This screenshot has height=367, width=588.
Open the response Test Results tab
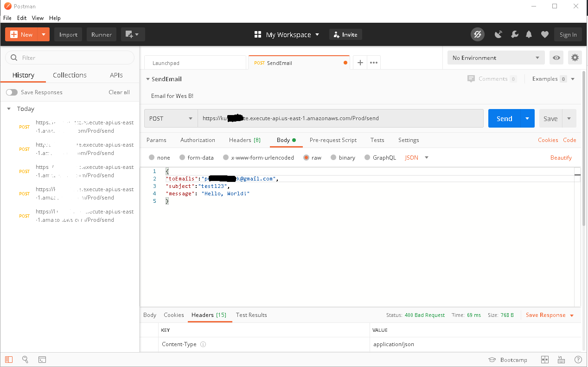251,315
